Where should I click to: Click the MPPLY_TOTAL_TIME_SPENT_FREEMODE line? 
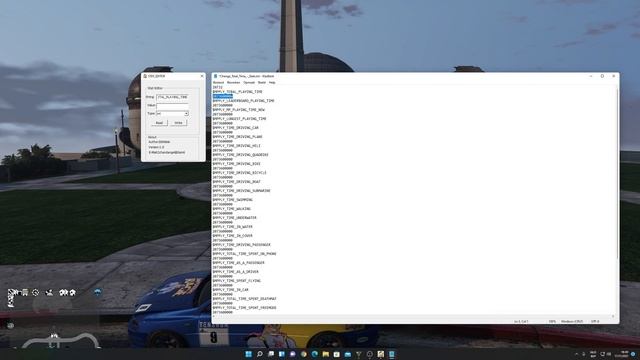(244, 308)
